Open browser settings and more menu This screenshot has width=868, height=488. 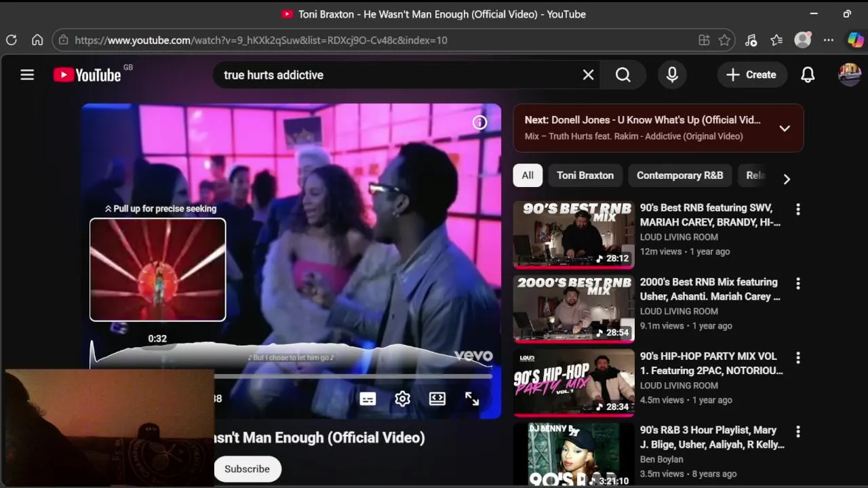click(x=829, y=40)
